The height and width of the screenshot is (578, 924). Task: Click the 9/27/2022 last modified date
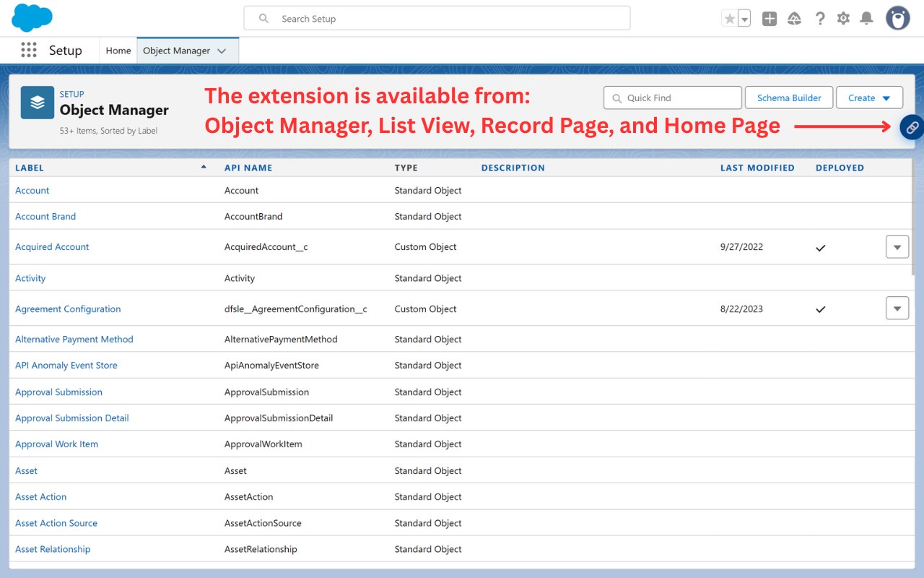[741, 246]
